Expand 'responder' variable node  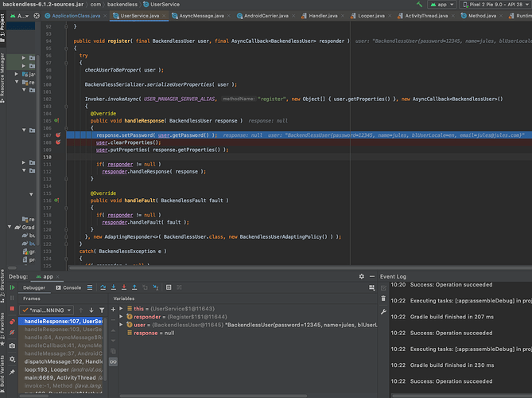tap(121, 317)
